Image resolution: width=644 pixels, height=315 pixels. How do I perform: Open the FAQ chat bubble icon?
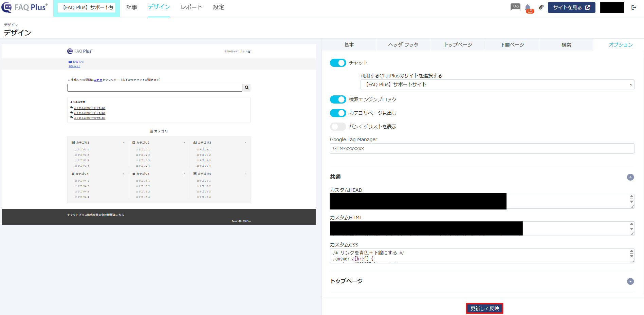[515, 7]
